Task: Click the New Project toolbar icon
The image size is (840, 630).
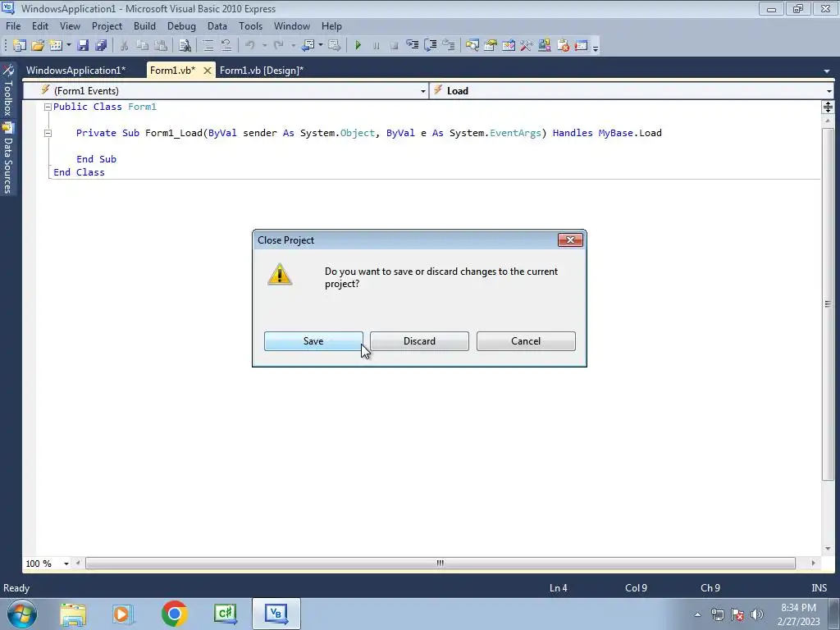Action: tap(20, 46)
